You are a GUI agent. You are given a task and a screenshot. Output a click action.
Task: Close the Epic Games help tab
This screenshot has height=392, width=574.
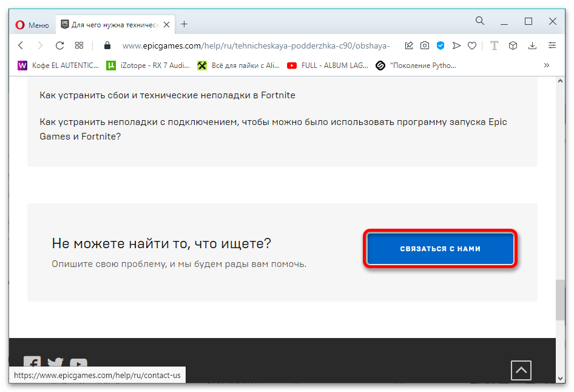167,24
